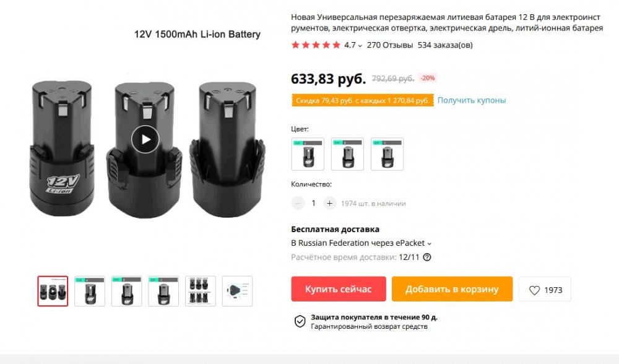Click the heart wishlist icon showing 1973
619x364 pixels.
tap(545, 289)
